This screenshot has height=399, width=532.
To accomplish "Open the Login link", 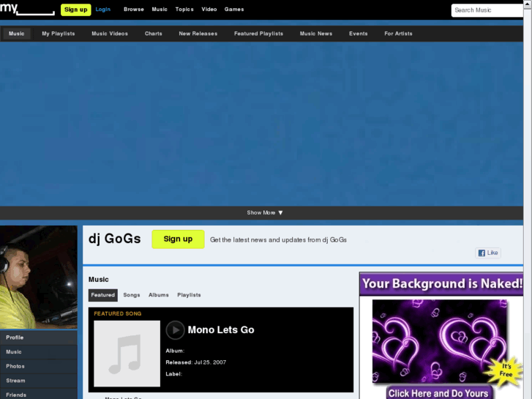I will point(102,10).
